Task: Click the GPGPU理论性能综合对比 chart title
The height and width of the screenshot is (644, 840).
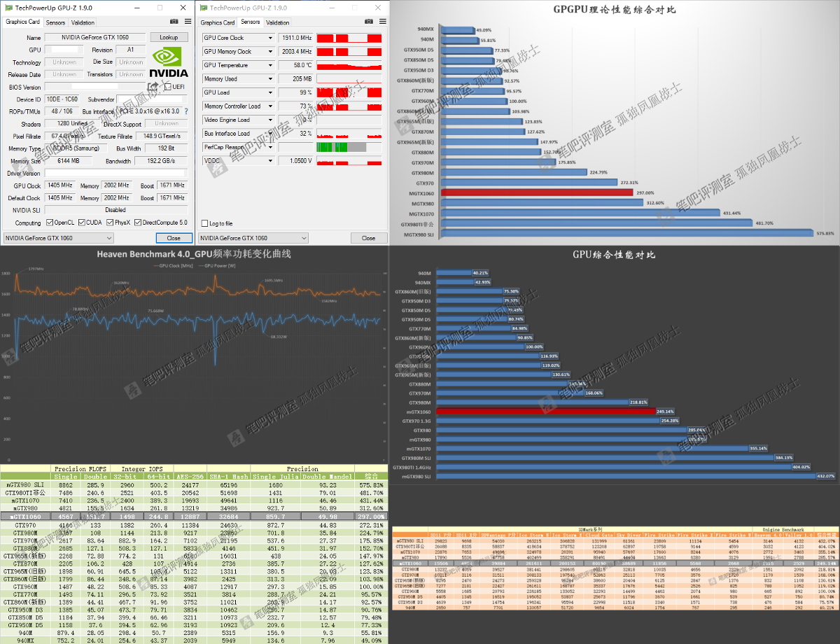Action: coord(615,10)
